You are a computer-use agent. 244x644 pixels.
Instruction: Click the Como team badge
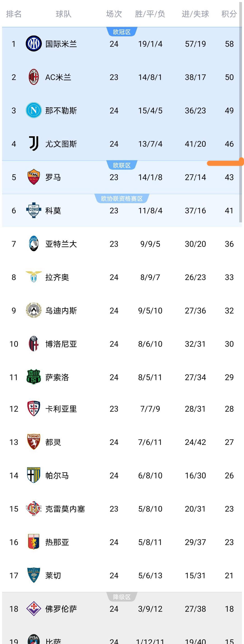34,210
